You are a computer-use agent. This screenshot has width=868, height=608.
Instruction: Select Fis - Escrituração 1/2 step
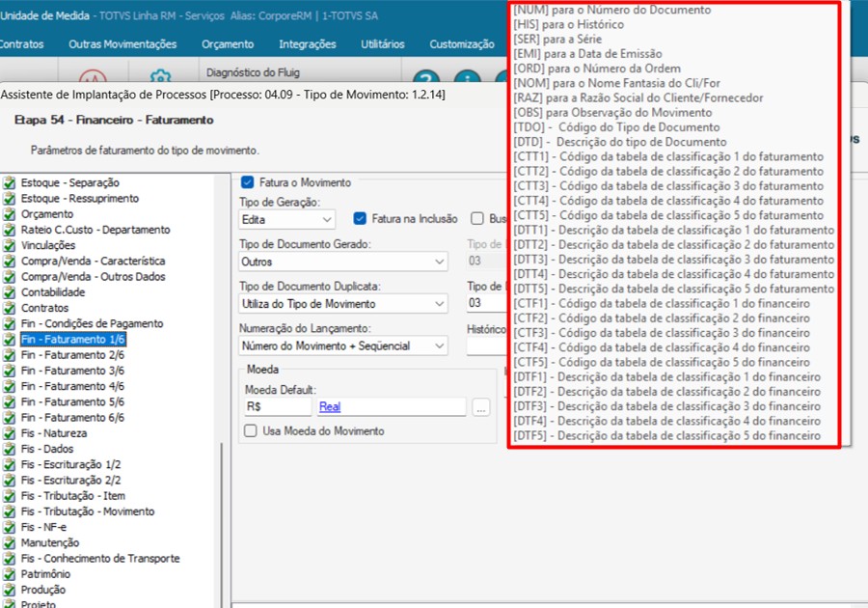tap(70, 464)
